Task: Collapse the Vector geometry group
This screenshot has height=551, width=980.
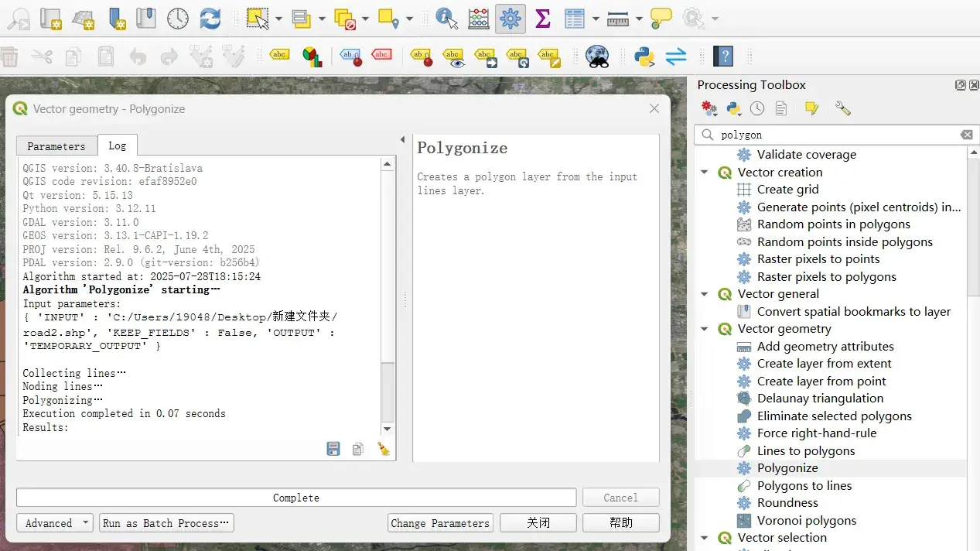Action: point(705,328)
